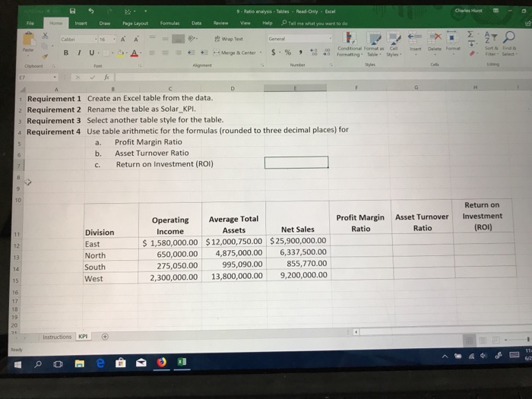532x399 pixels.
Task: Open the font size 16 dropdown
Action: (114, 40)
